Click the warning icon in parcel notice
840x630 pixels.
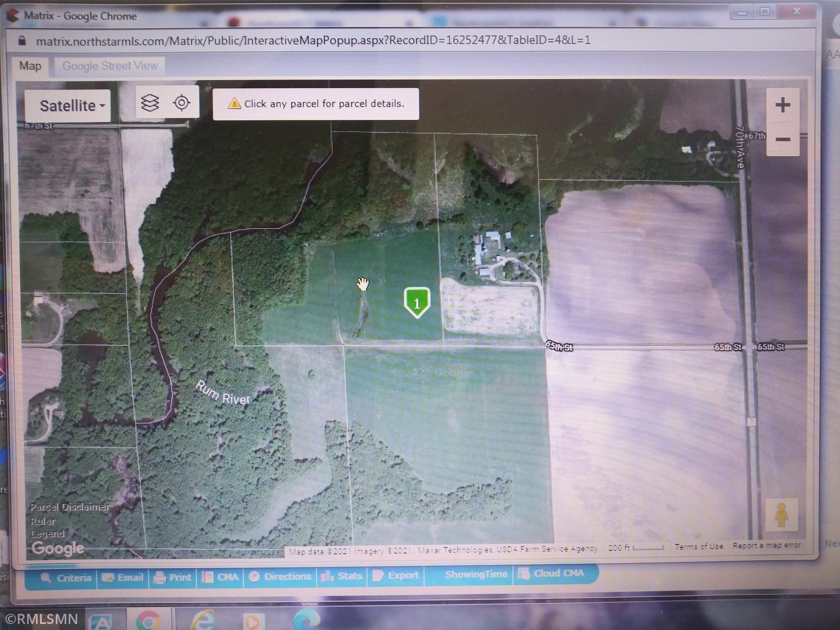click(234, 104)
